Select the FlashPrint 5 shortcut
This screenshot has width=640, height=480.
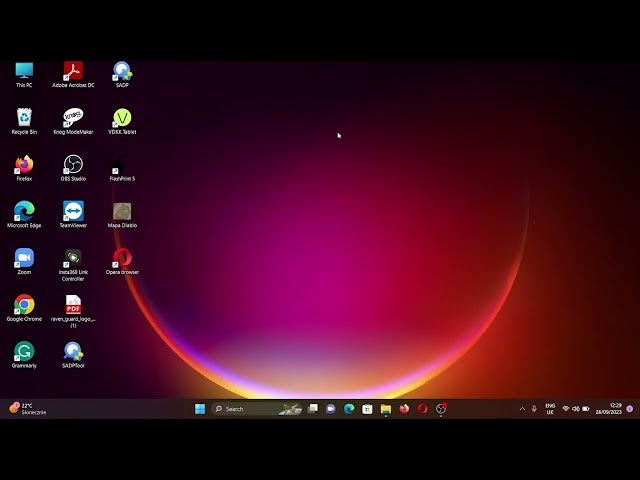click(x=122, y=168)
